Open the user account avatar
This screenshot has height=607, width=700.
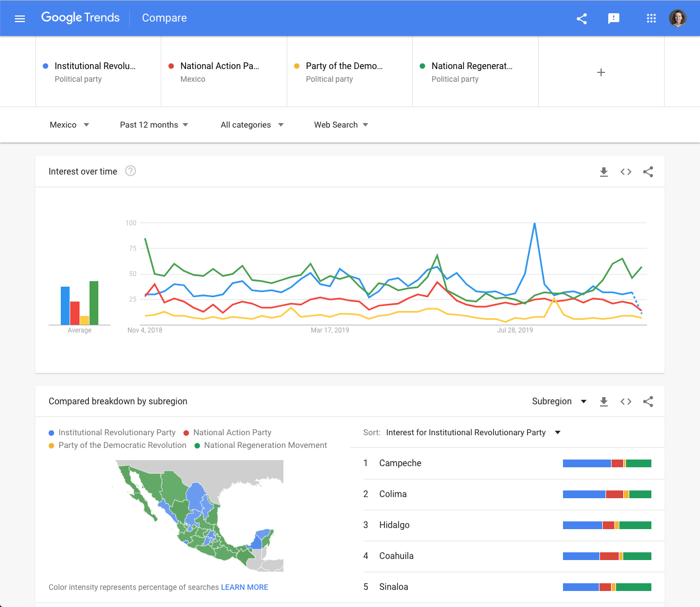[x=678, y=18]
